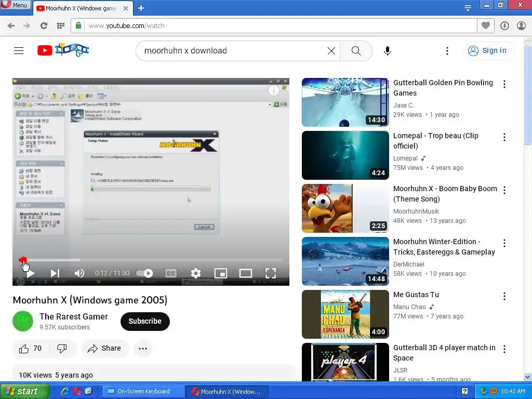Open options for Moorhuhn Winter-Edition video

tap(504, 243)
